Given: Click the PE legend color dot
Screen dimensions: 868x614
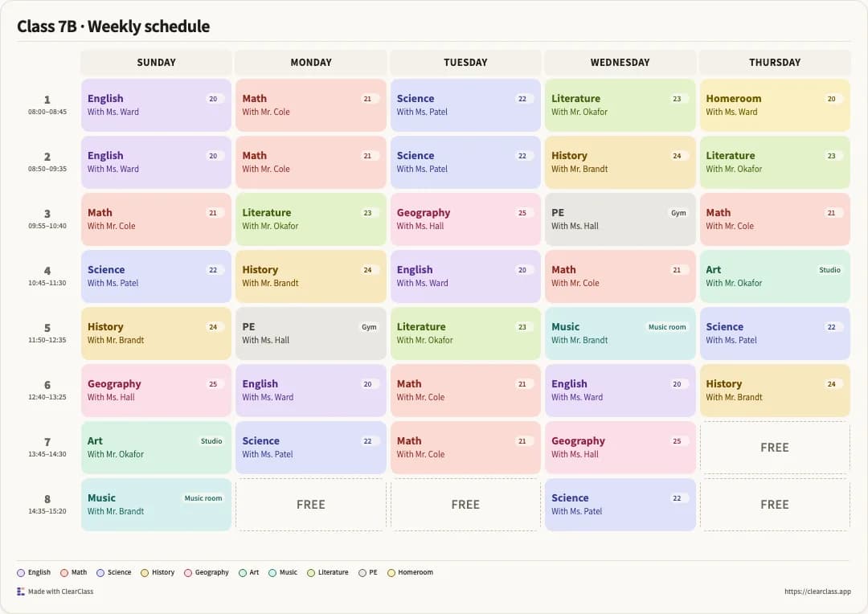Looking at the screenshot, I should [362, 572].
